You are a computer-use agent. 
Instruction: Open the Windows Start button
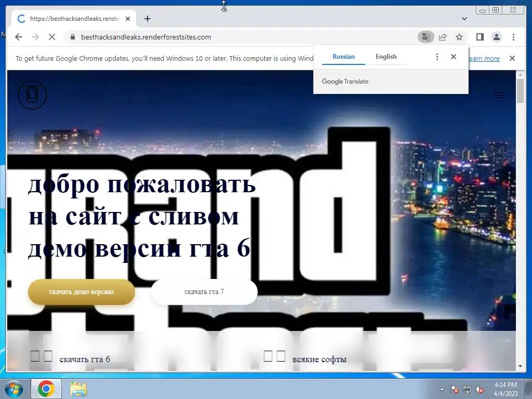tap(14, 389)
